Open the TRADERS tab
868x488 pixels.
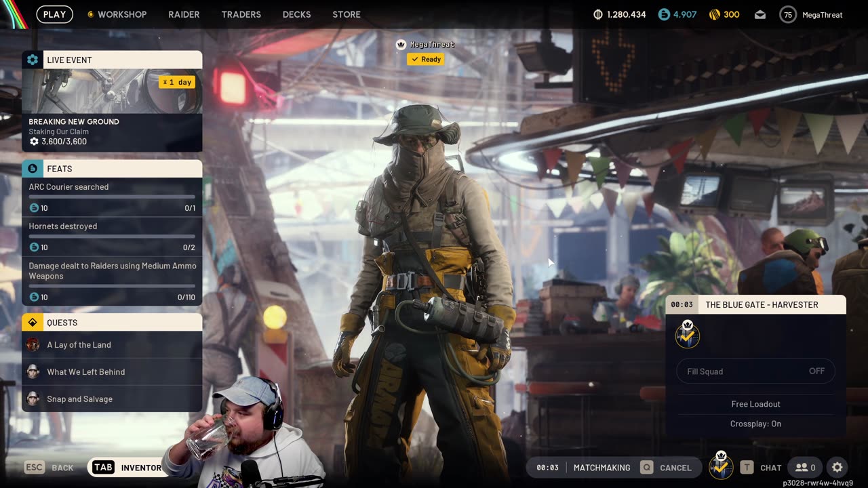[x=241, y=14]
